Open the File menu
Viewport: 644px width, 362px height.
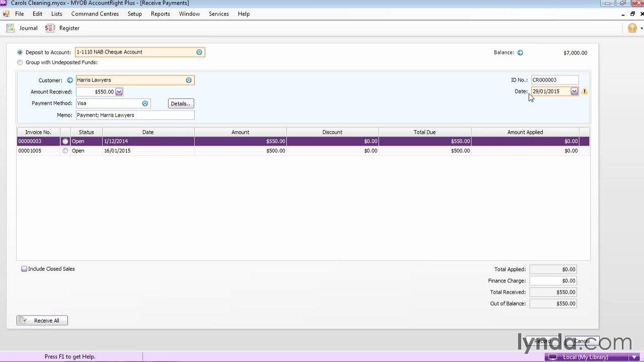(x=19, y=14)
